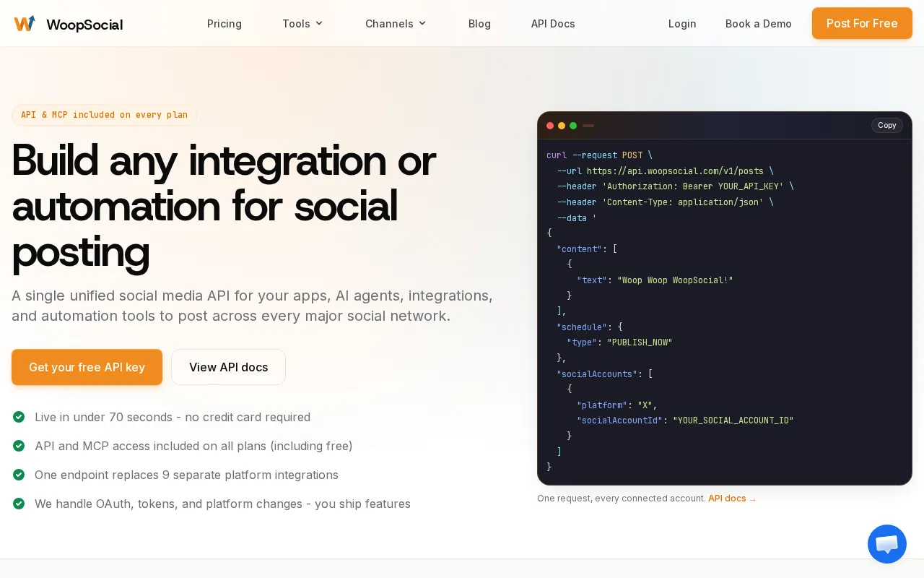The image size is (924, 578).
Task: Click green checkmark beside One endpoint replaces
Action: (x=19, y=475)
